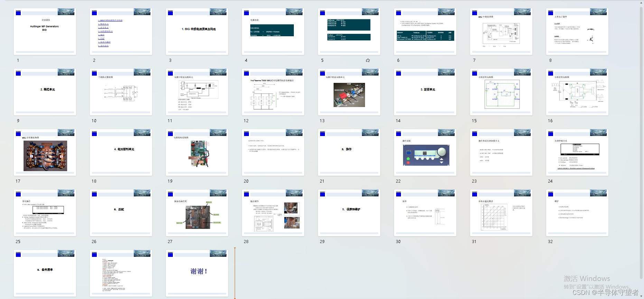Select slide 1 titled Huttinger MF Generators BIG
Image resolution: width=644 pixels, height=299 pixels.
[45, 31]
